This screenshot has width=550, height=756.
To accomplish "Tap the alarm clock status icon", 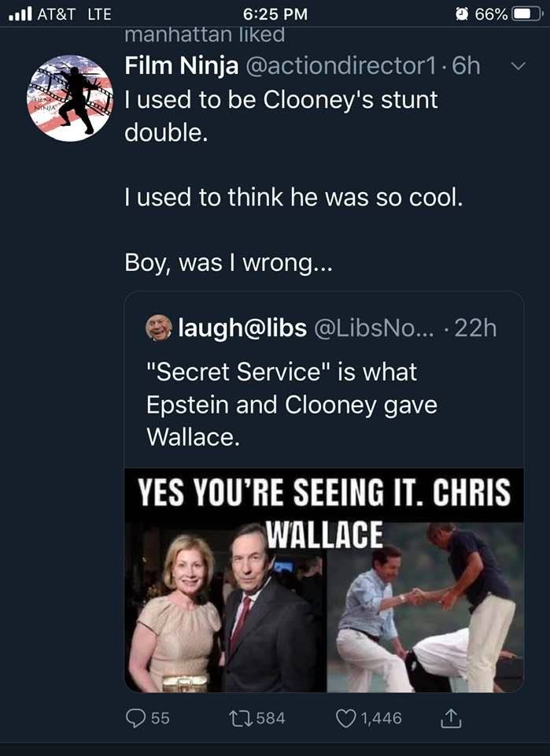I will coord(462,14).
